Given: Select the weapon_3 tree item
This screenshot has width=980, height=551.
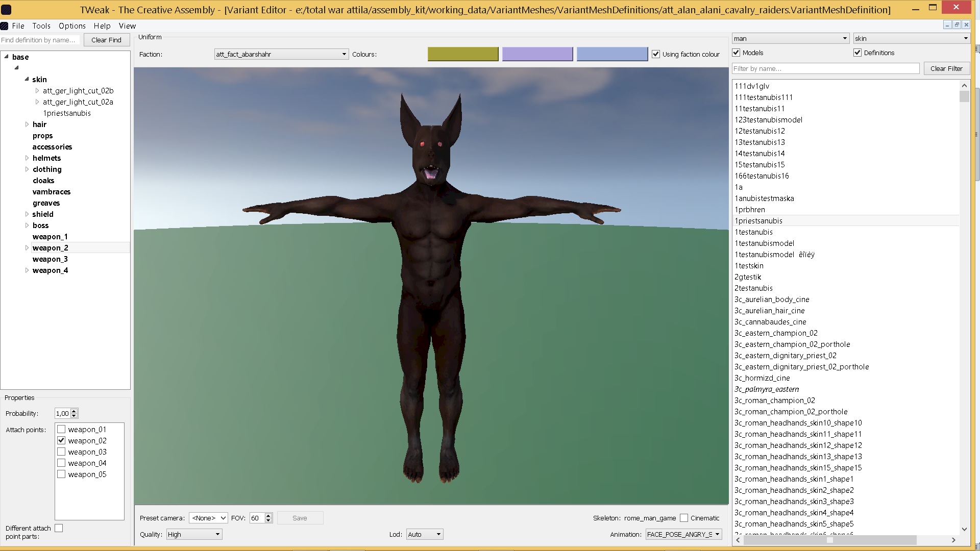Looking at the screenshot, I should pos(50,259).
